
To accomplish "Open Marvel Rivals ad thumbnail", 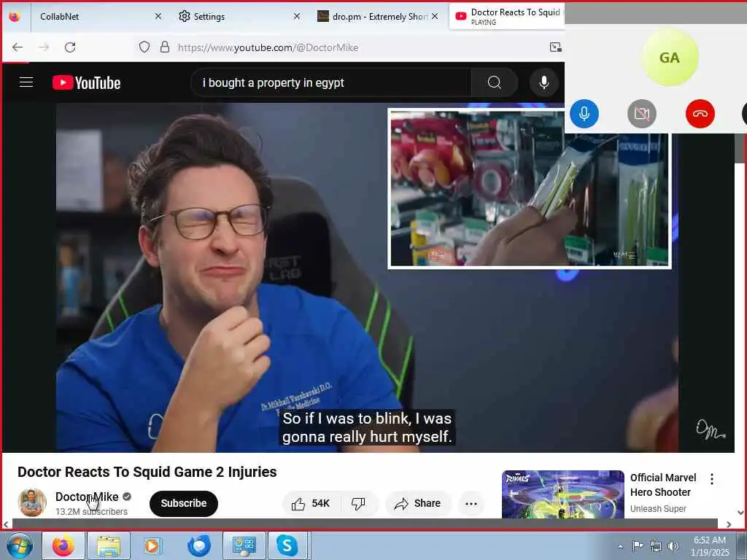I will point(562,494).
